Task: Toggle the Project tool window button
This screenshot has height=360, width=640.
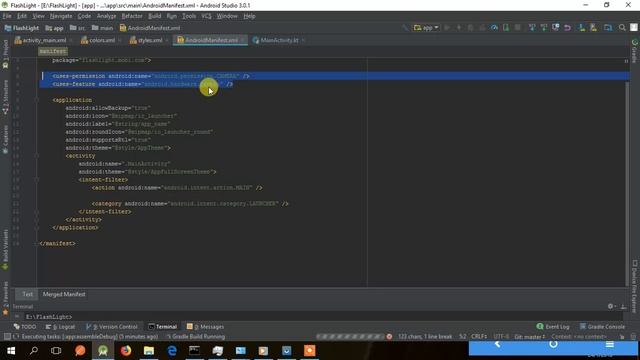Action: pyautogui.click(x=5, y=53)
